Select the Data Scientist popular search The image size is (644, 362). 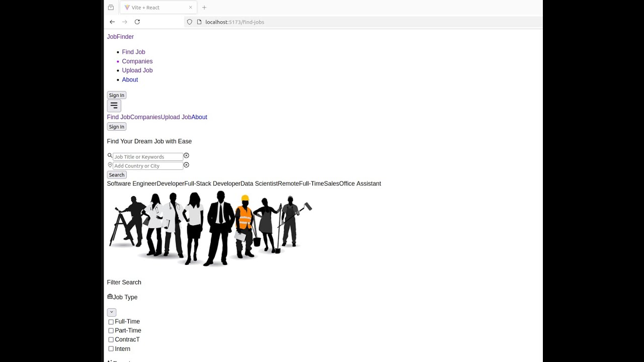(x=259, y=184)
